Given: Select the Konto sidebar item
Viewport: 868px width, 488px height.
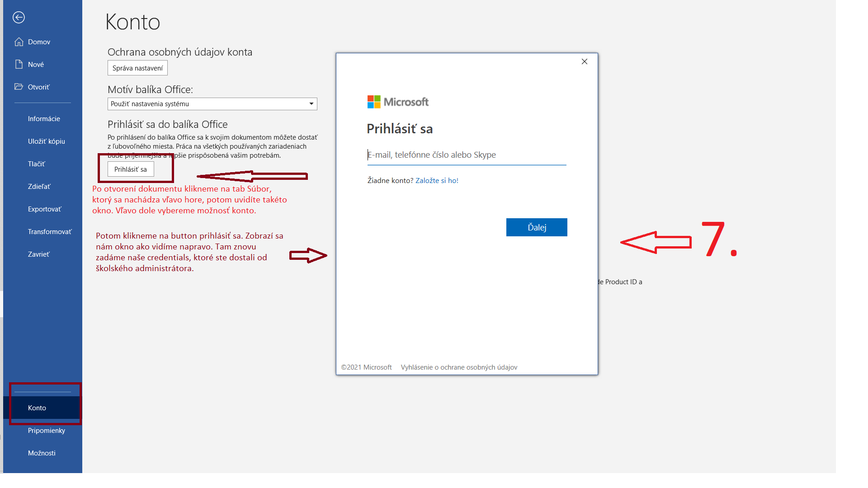Looking at the screenshot, I should coord(42,408).
